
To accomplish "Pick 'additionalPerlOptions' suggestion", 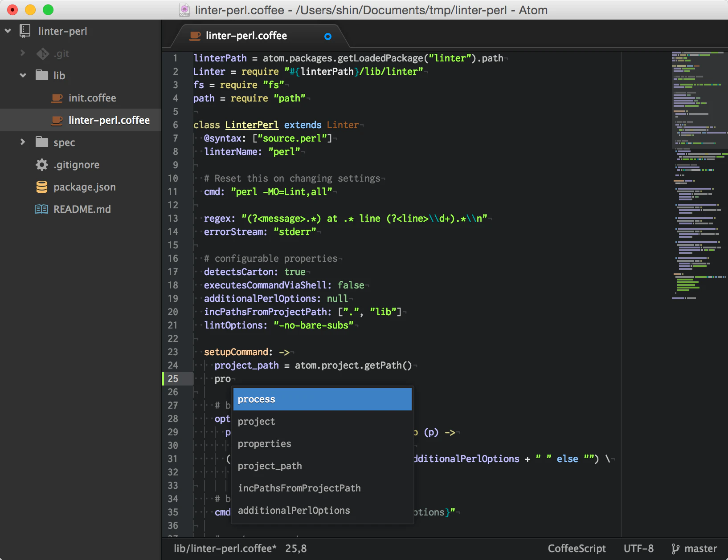I will pos(322,511).
